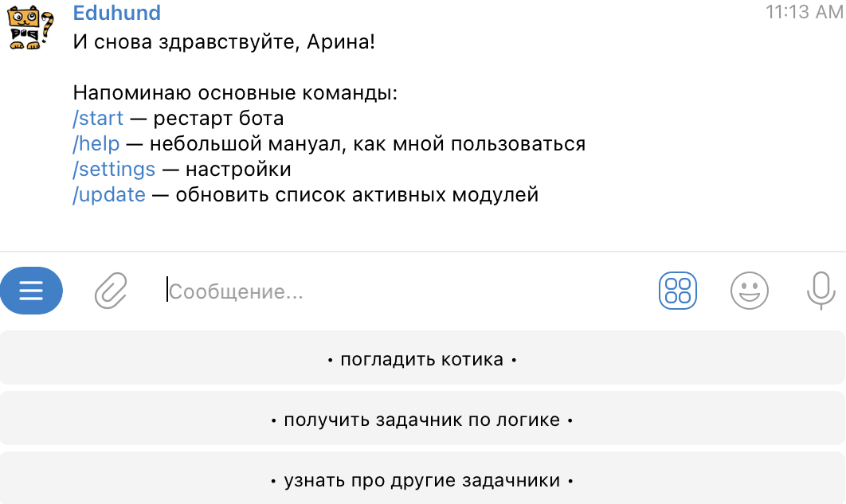The image size is (846, 504).
Task: Record a voice message with the microphone
Action: point(820,291)
